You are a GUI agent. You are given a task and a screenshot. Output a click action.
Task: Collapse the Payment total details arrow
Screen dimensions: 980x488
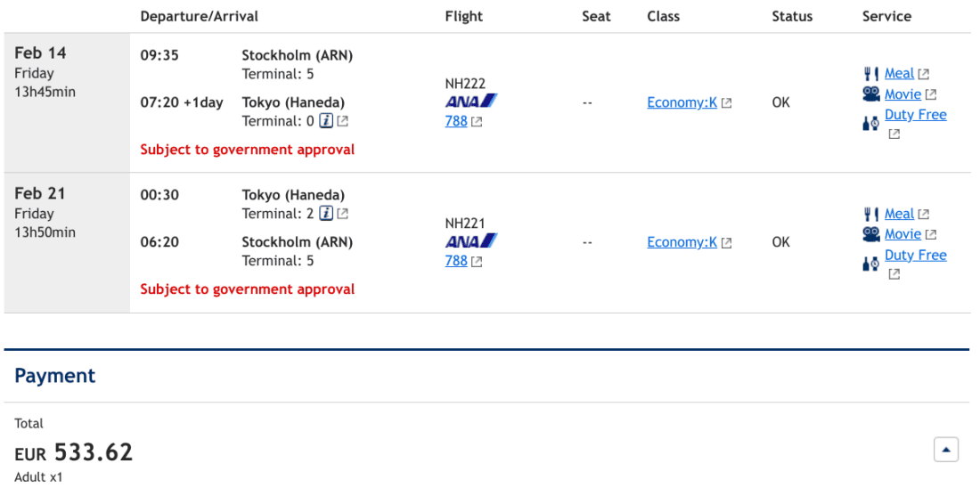point(945,451)
